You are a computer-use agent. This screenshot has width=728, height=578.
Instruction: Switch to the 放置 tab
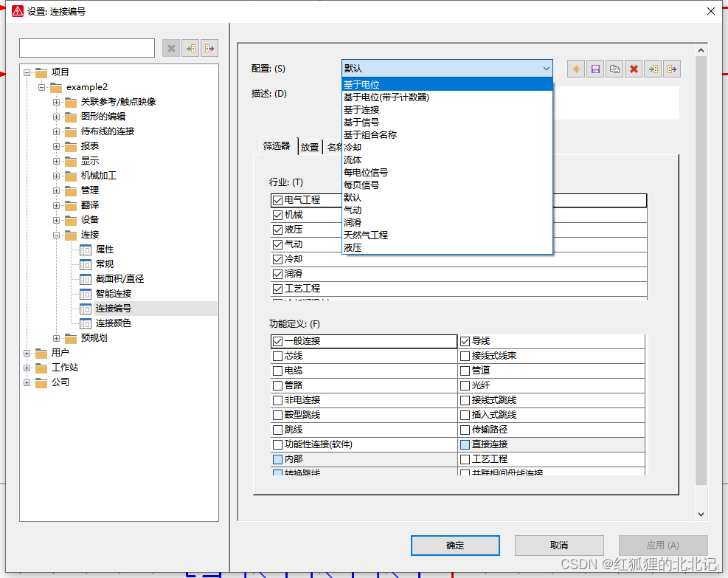(x=310, y=147)
